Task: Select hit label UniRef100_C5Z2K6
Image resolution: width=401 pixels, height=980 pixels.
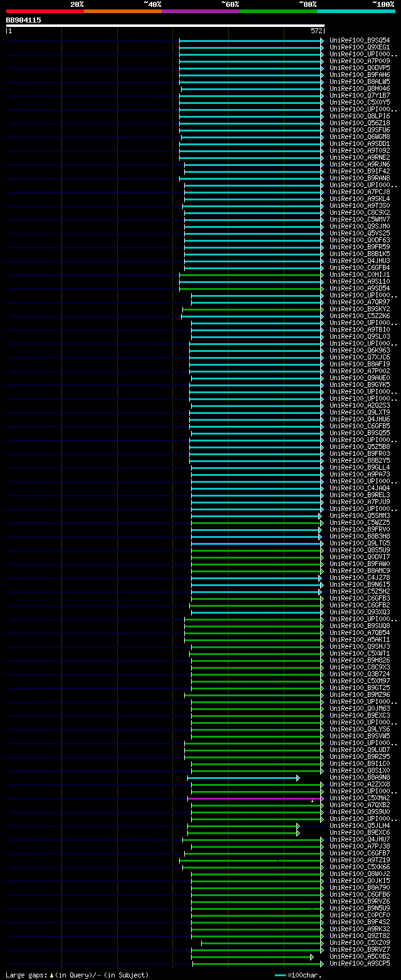Action: [x=360, y=316]
